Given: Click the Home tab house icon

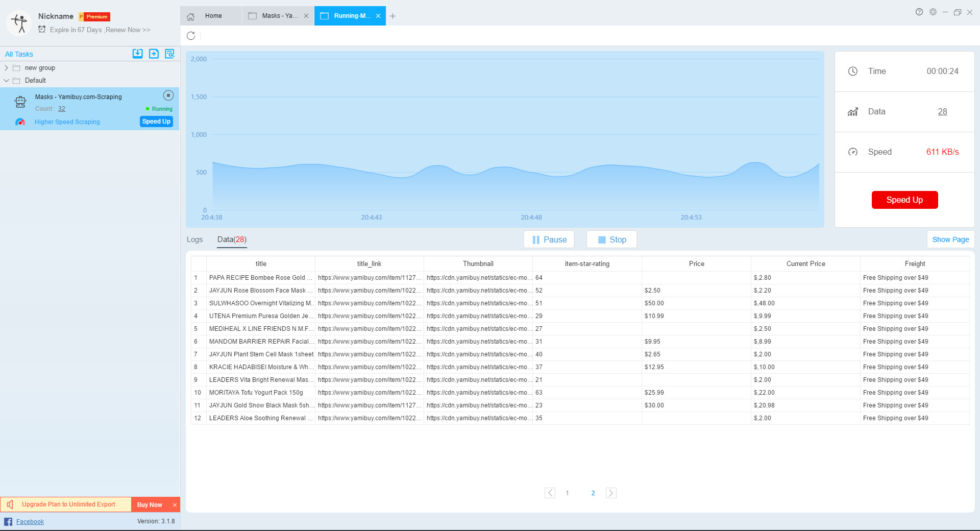Looking at the screenshot, I should (191, 16).
